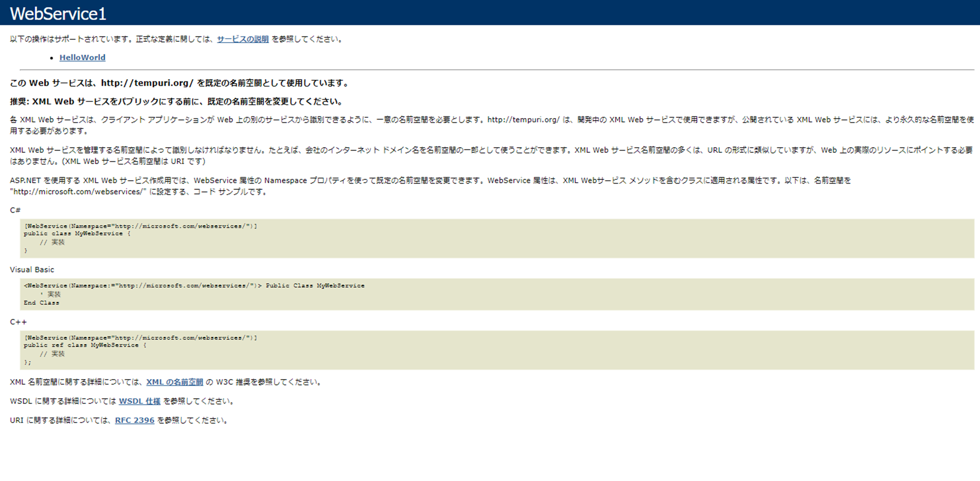Click the bullet before HelloWorld

click(x=52, y=58)
